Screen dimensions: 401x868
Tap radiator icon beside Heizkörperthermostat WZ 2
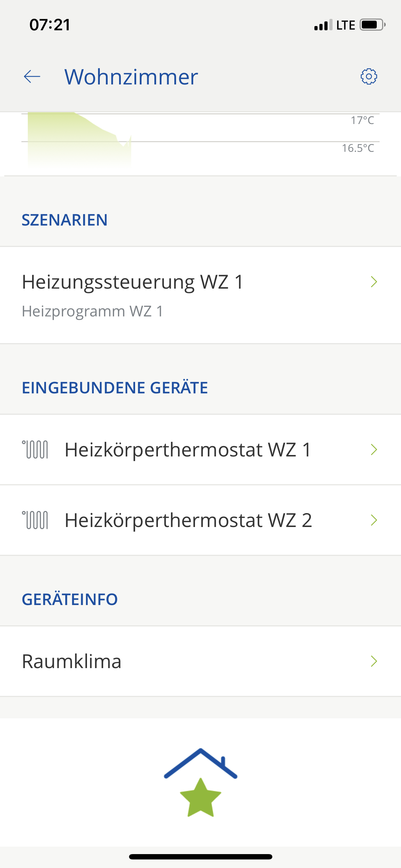pos(35,520)
